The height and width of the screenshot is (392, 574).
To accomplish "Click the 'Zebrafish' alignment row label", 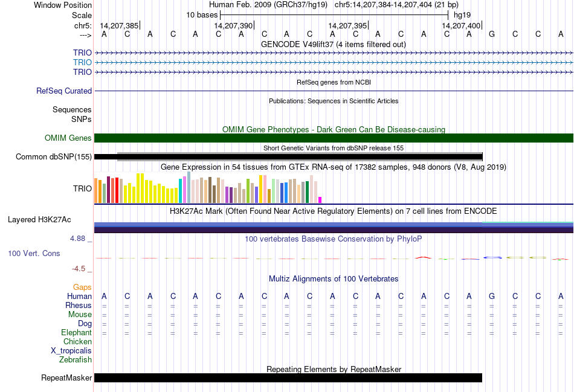I will click(76, 360).
